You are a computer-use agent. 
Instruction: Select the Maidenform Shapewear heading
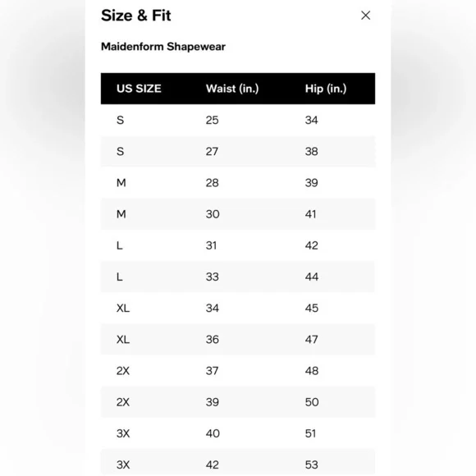(x=163, y=47)
